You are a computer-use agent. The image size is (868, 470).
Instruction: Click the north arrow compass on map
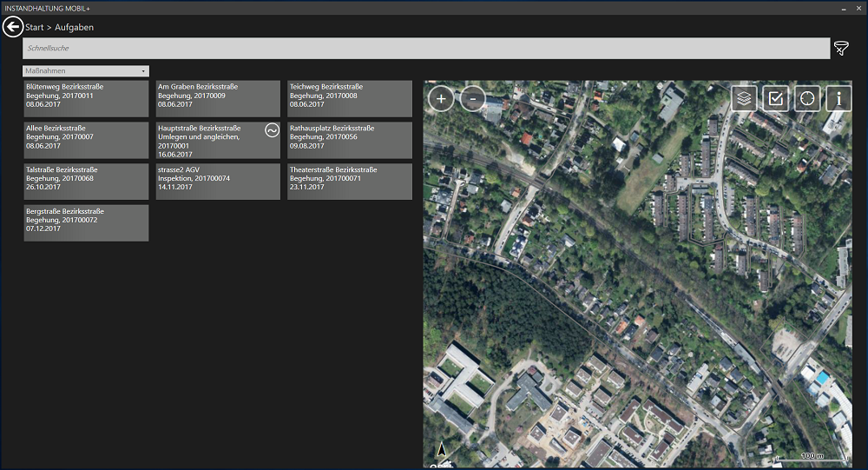(x=442, y=450)
